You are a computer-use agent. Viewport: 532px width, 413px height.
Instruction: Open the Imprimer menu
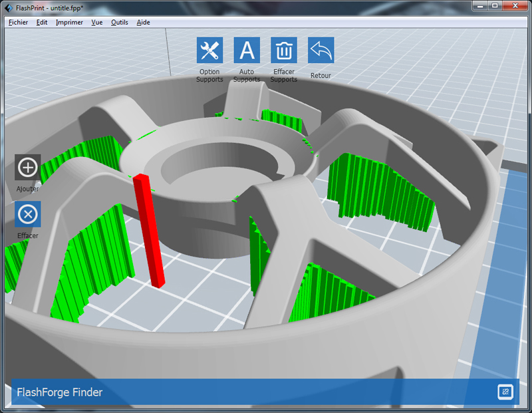click(69, 23)
